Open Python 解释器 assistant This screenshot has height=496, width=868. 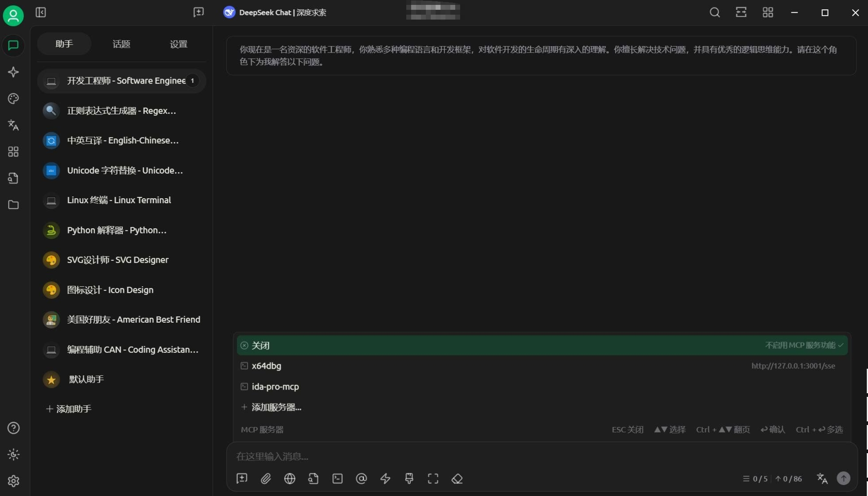point(117,230)
